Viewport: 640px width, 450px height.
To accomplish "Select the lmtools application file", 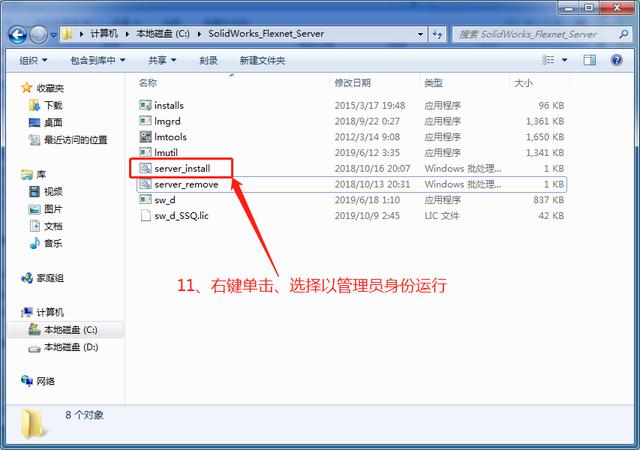I will pyautogui.click(x=170, y=137).
